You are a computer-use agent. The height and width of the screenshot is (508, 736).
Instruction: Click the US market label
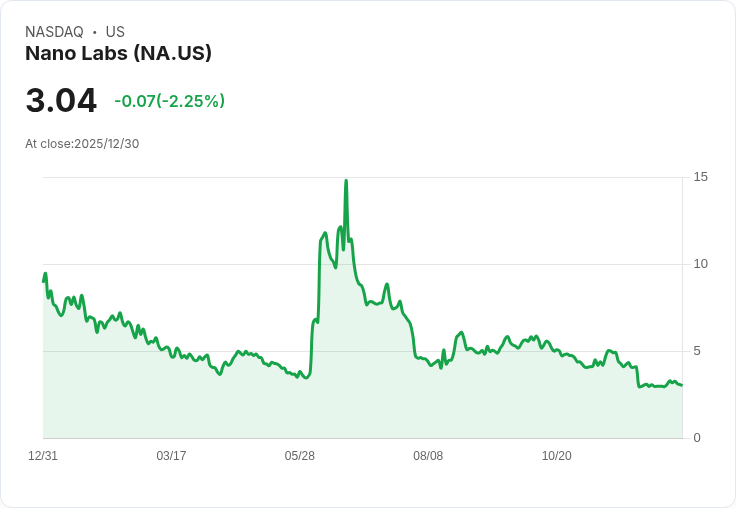(x=115, y=32)
